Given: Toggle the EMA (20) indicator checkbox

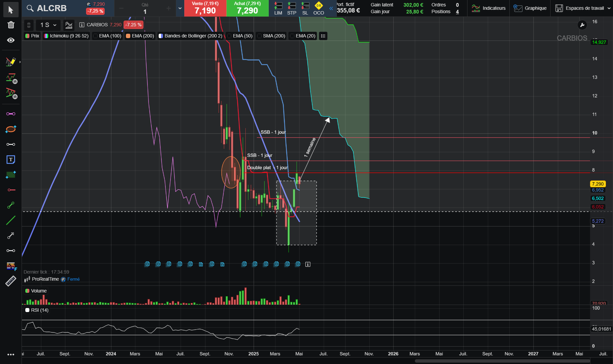Looking at the screenshot, I should [x=292, y=36].
